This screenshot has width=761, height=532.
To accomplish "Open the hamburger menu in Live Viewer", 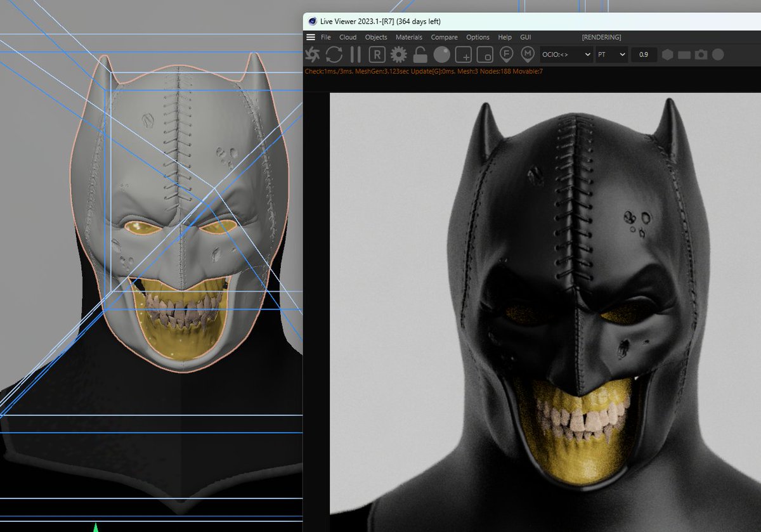I will point(311,37).
